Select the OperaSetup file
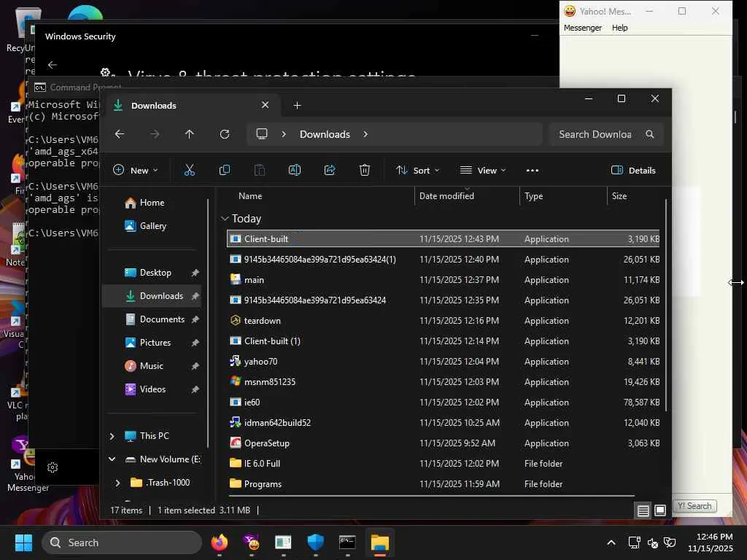Screen dimensions: 747x560 [x=443, y=443]
